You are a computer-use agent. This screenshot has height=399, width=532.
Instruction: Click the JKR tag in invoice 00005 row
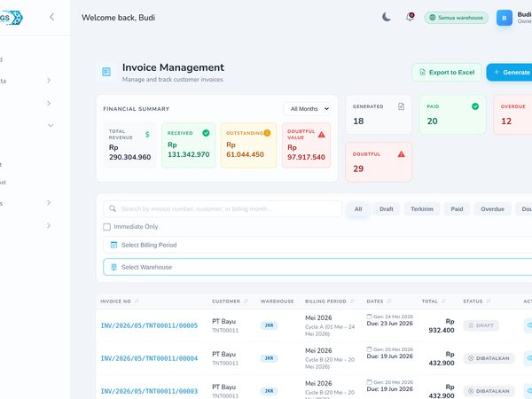pos(269,325)
